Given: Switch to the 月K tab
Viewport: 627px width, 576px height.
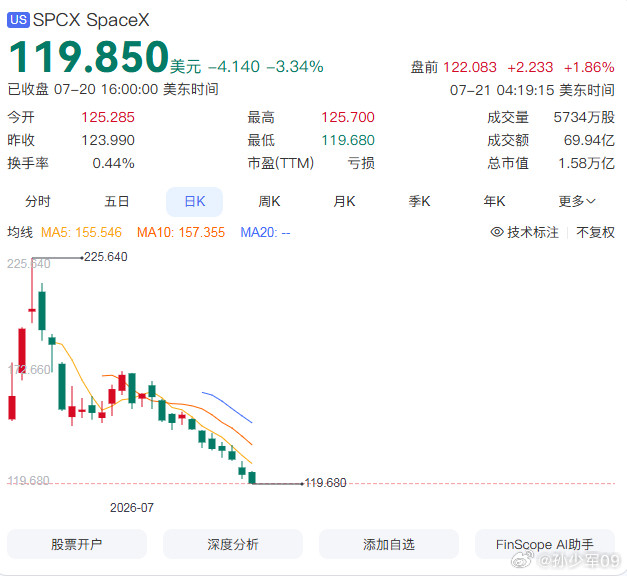Looking at the screenshot, I should click(344, 201).
